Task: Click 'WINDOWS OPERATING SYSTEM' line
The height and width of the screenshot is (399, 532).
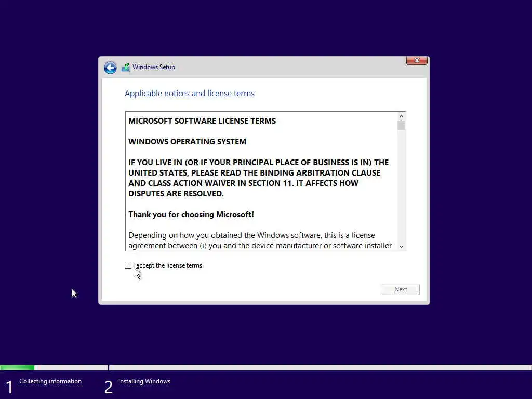Action: coord(187,142)
